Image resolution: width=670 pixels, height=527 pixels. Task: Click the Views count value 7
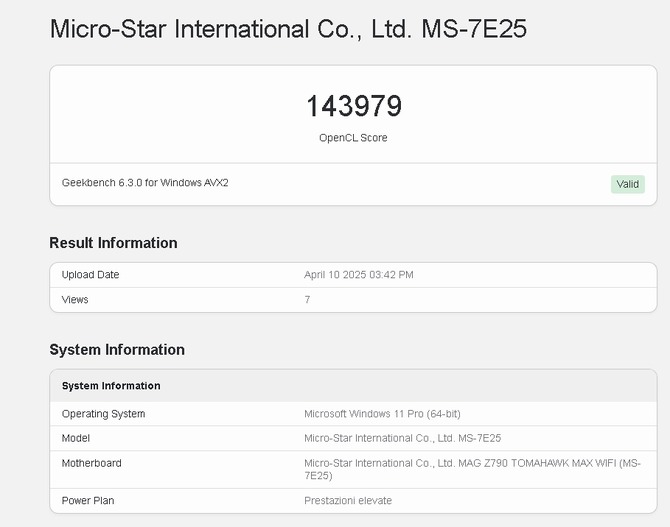(307, 300)
